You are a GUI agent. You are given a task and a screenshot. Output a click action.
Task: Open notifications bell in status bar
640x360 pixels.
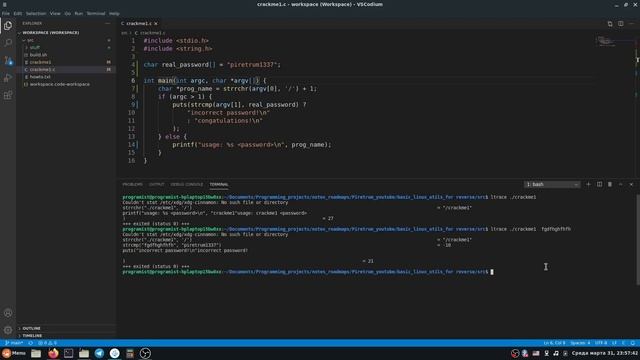(633, 343)
